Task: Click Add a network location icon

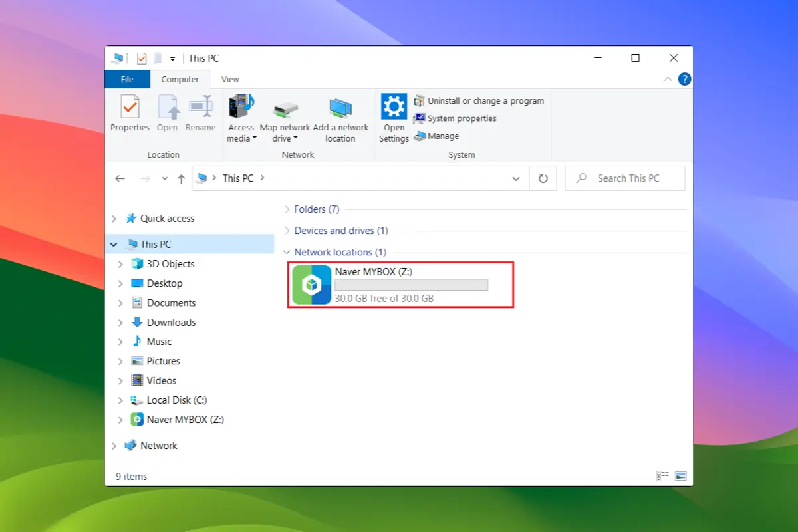Action: (340, 108)
